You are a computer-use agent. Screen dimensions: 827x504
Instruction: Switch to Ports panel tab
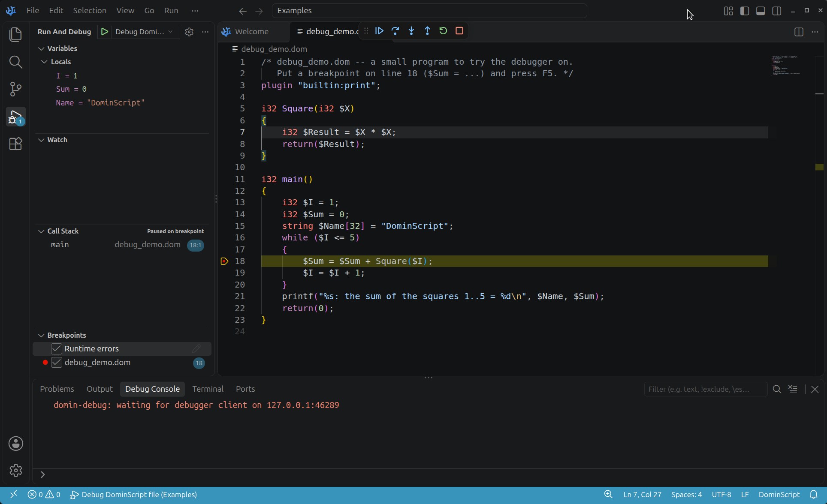[245, 389]
